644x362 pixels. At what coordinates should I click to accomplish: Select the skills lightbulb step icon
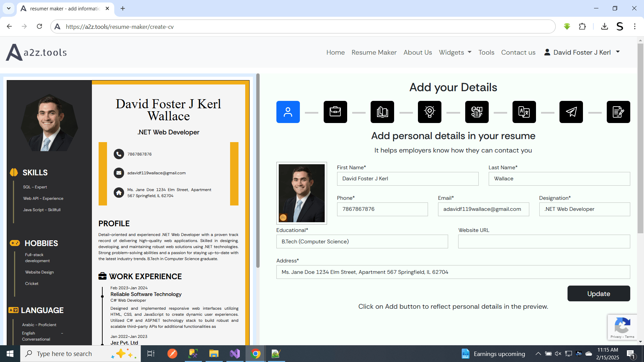pos(429,112)
